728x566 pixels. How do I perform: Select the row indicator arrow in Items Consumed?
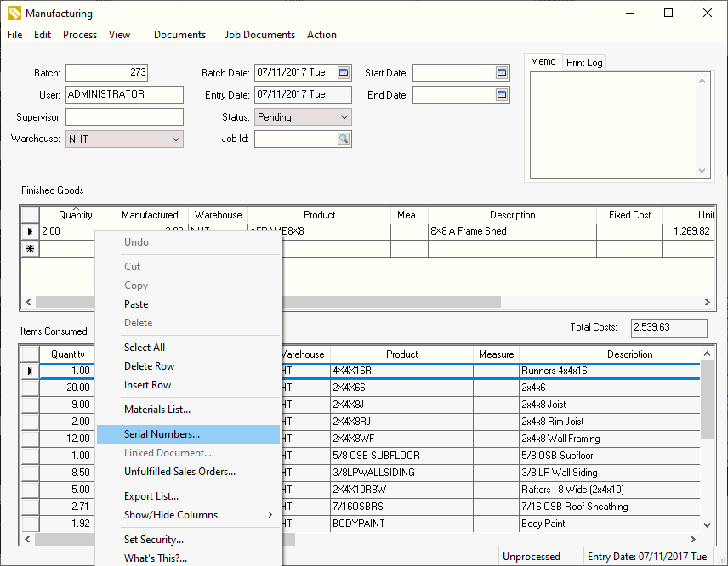point(30,371)
